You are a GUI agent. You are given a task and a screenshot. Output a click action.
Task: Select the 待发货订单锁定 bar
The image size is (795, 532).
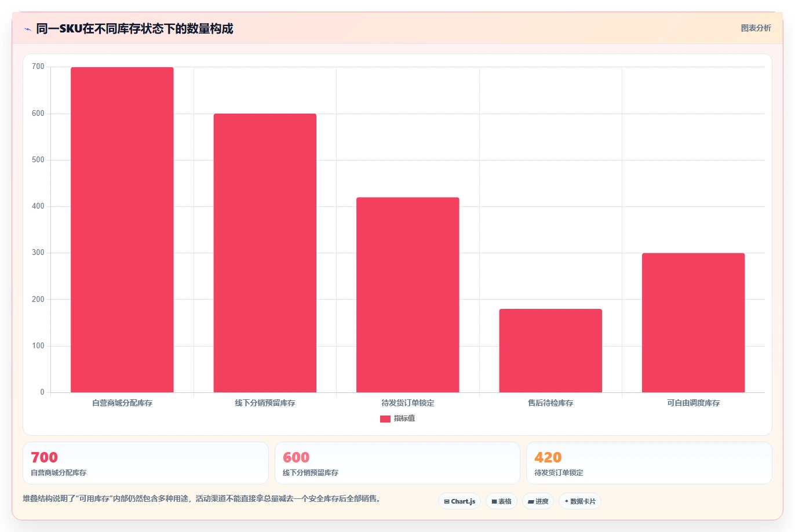pyautogui.click(x=408, y=295)
